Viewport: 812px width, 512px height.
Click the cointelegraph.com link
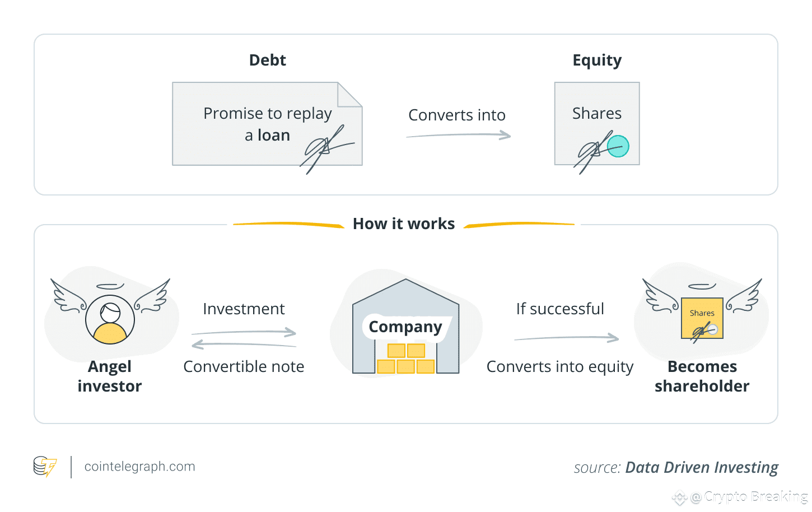(139, 467)
